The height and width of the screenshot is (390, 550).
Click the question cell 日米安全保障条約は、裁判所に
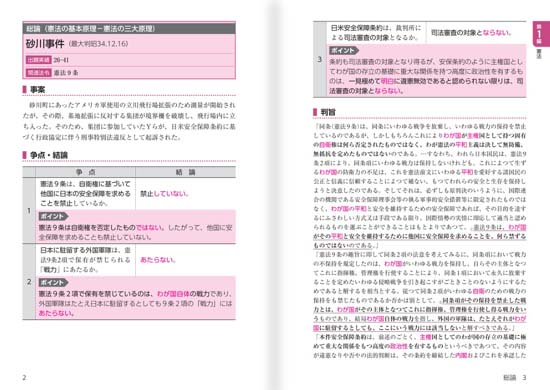coord(376,33)
